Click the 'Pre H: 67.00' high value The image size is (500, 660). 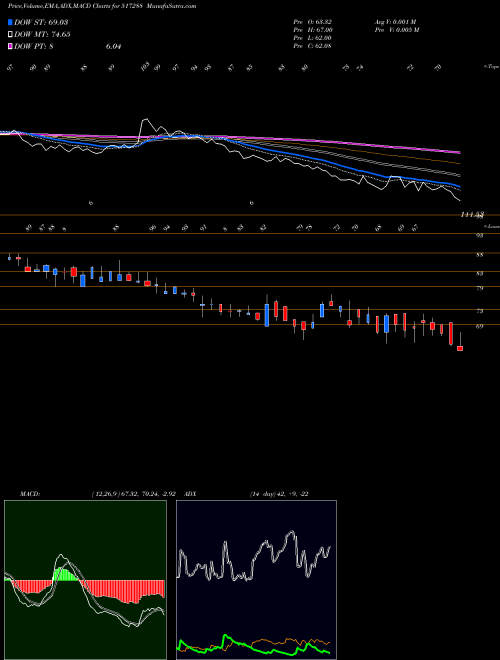click(314, 30)
